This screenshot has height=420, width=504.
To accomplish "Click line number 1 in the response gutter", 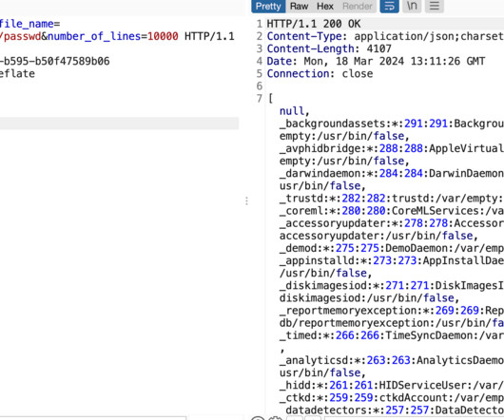I will pos(260,24).
